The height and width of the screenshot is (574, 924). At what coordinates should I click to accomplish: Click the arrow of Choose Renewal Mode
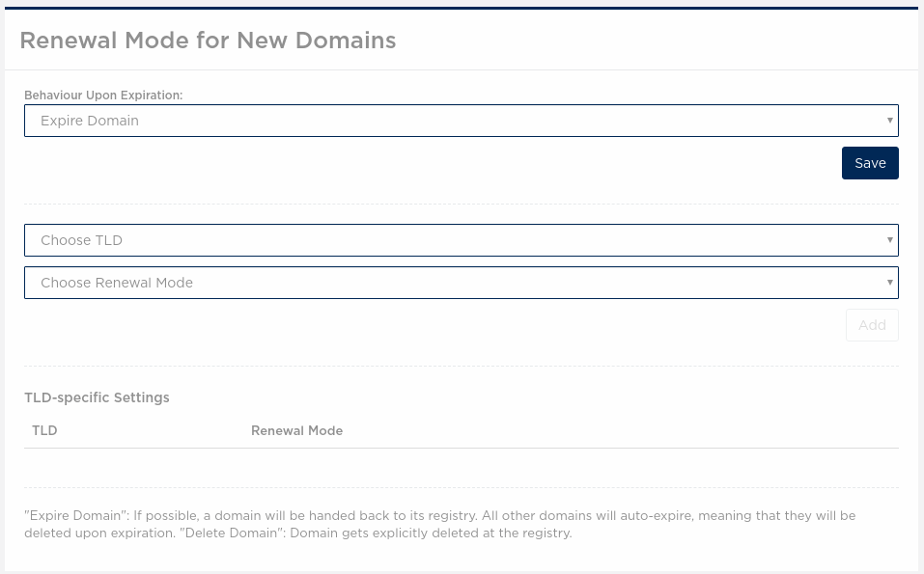(x=890, y=283)
